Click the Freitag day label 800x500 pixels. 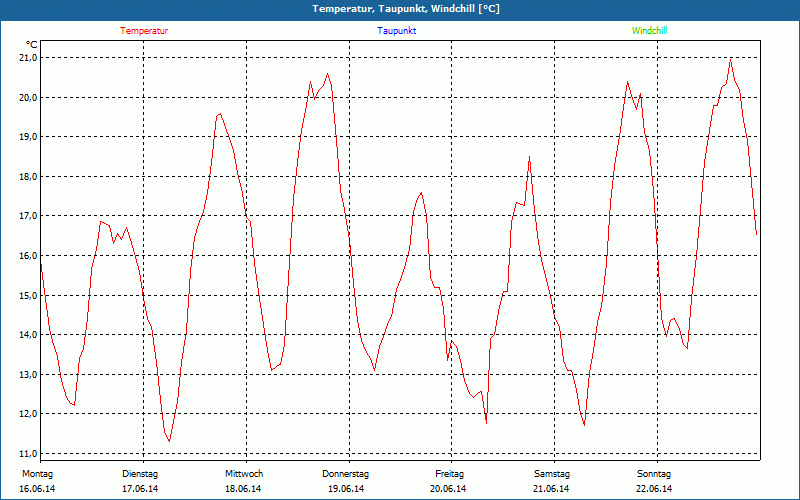[x=449, y=474]
